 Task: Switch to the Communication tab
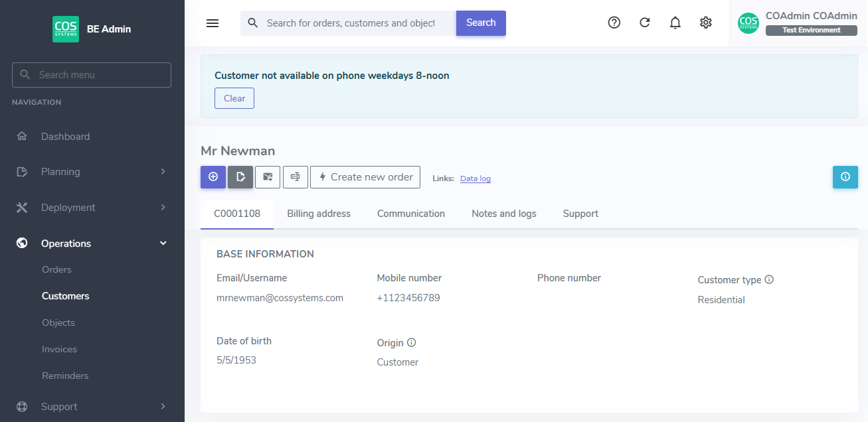(x=411, y=214)
